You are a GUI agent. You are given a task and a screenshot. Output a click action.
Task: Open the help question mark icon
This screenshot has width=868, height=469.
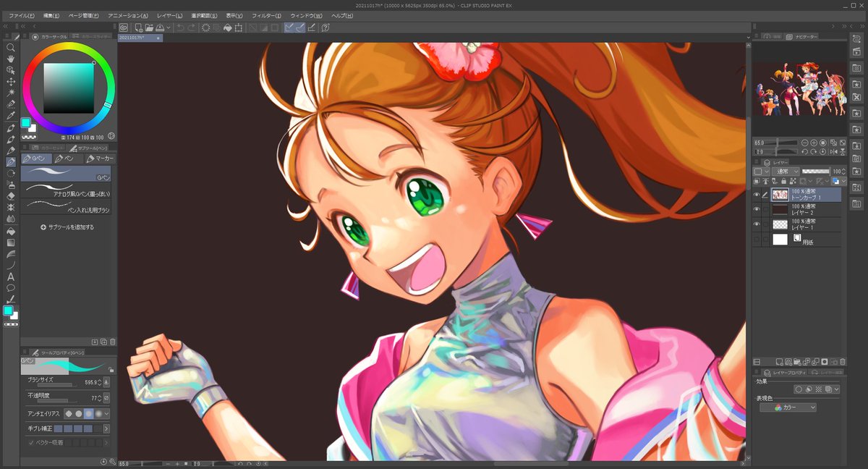pos(325,28)
